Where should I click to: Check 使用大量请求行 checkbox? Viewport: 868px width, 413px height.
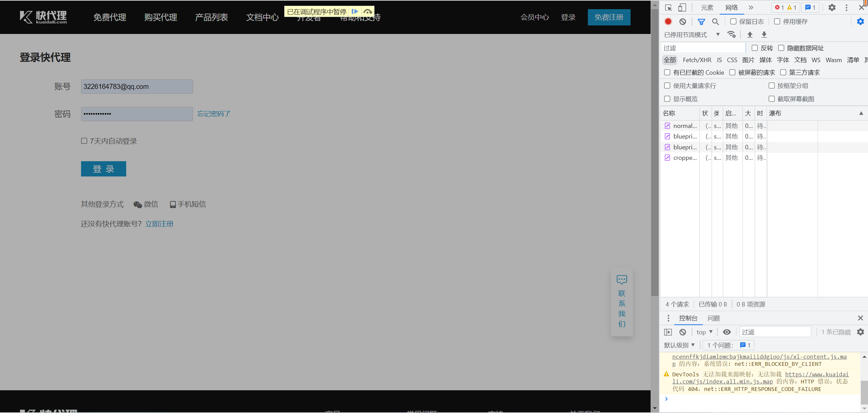(x=667, y=86)
